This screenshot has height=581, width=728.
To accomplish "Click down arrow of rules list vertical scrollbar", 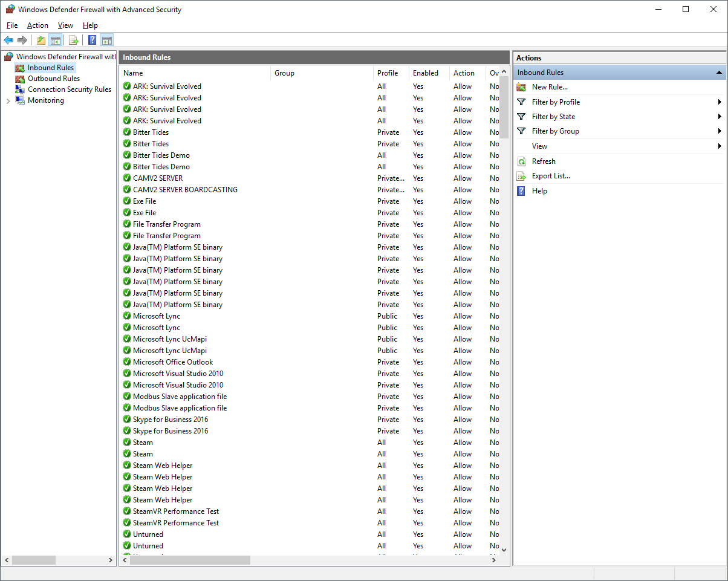I will [504, 550].
